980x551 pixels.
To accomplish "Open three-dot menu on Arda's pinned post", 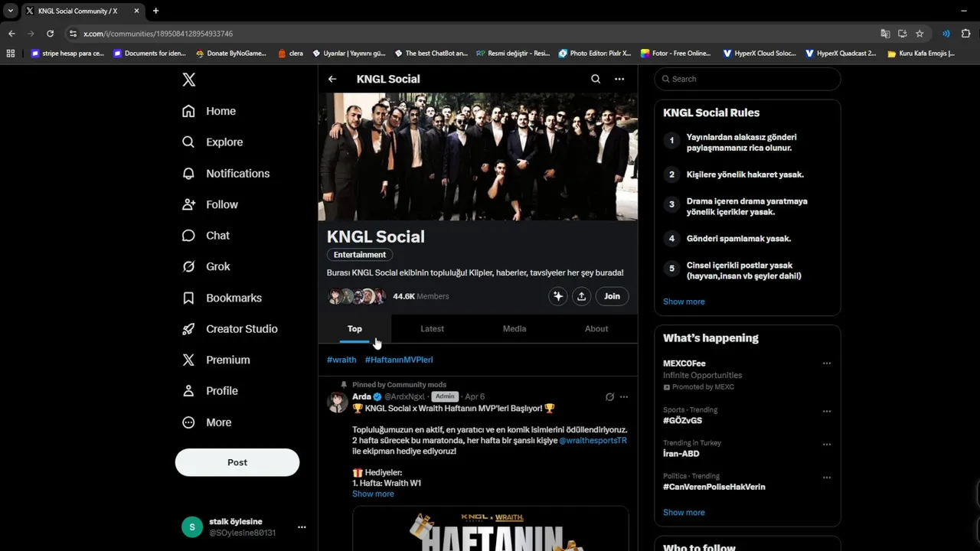I will point(624,396).
